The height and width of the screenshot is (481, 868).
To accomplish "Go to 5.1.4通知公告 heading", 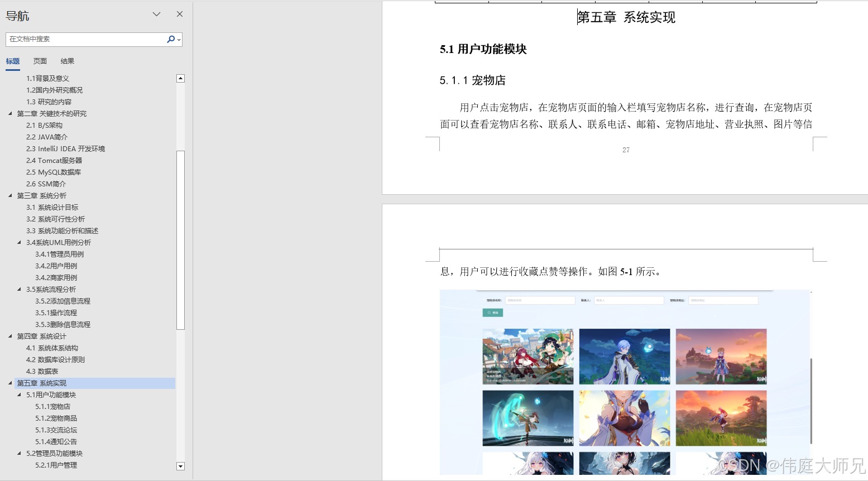I will (56, 442).
